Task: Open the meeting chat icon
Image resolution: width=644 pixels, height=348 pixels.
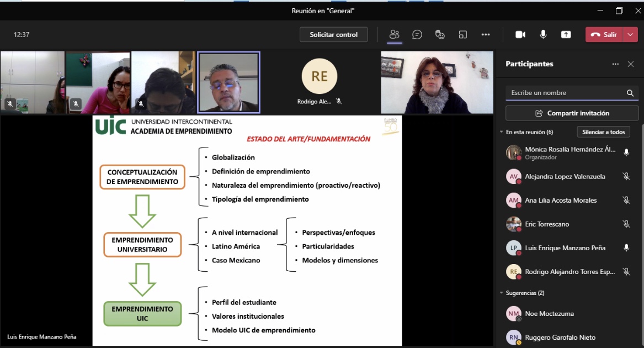Action: tap(417, 35)
